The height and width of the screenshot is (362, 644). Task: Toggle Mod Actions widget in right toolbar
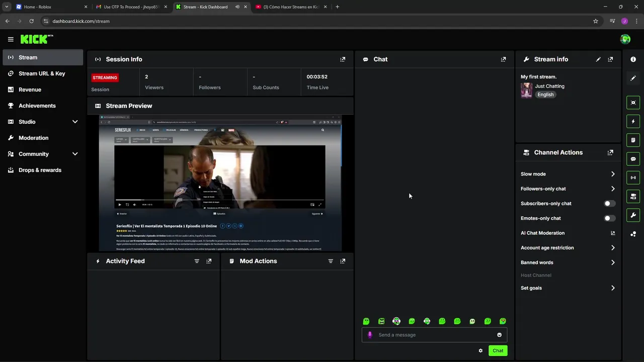[633, 140]
